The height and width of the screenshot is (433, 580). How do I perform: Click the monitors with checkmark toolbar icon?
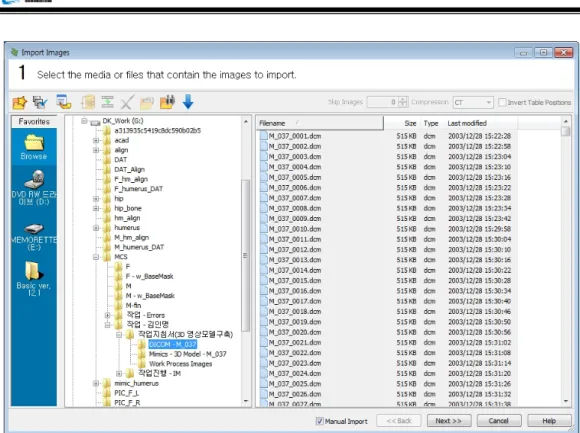40,102
